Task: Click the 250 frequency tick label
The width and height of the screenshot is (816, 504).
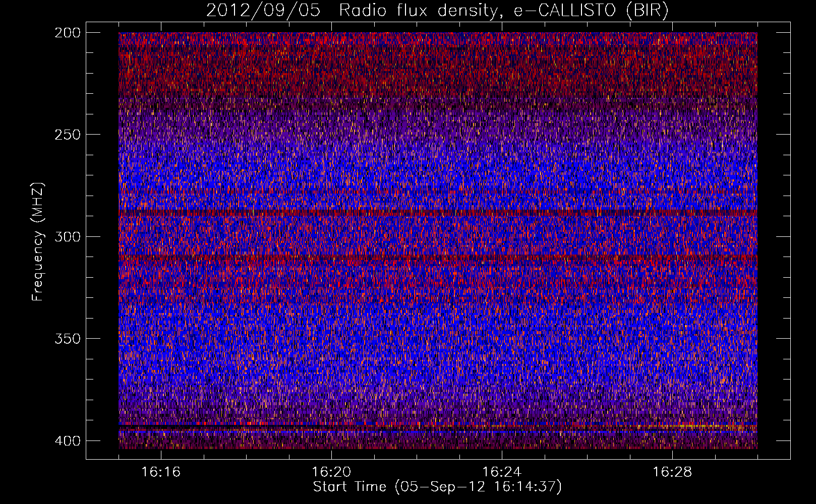Action: (x=67, y=135)
